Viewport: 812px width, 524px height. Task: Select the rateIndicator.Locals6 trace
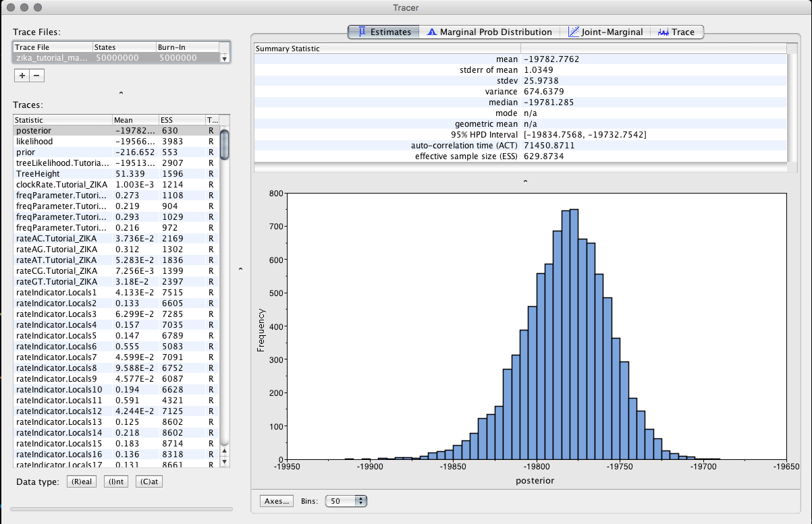point(117,347)
